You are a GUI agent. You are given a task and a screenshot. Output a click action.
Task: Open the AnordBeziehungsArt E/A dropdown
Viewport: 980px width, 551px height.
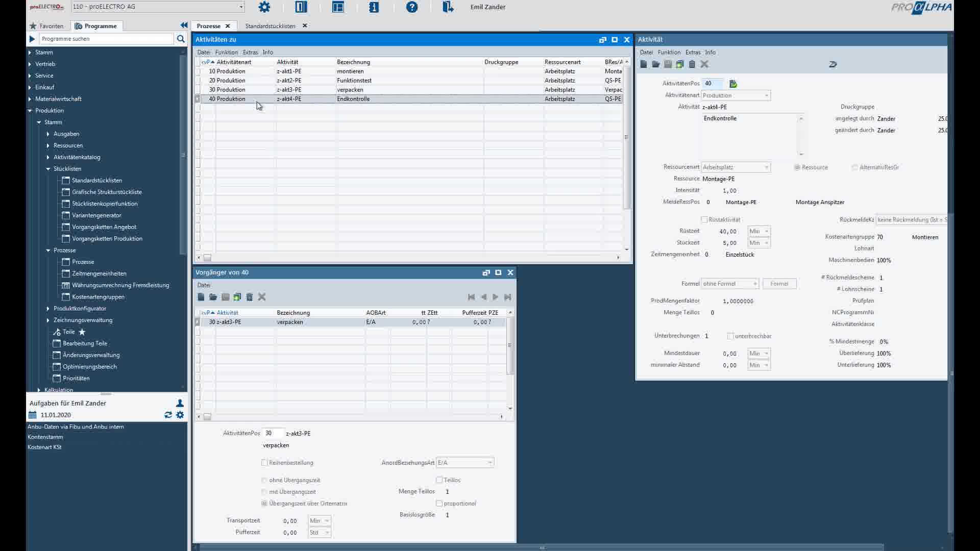click(465, 463)
